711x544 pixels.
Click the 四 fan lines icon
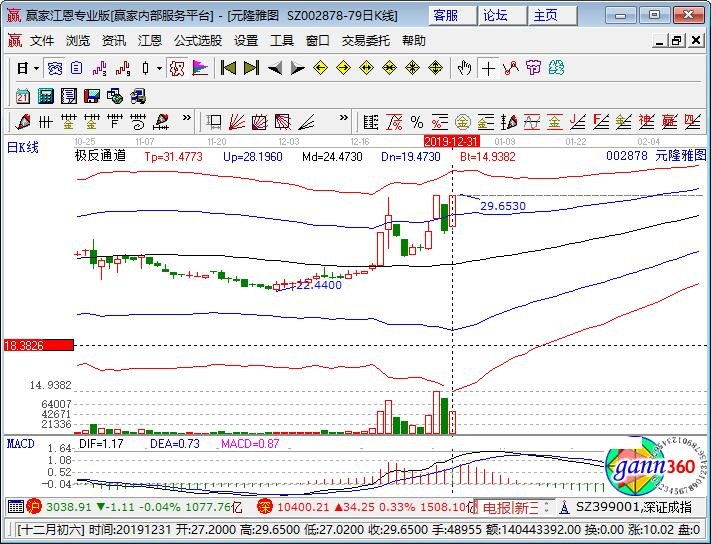pyautogui.click(x=692, y=122)
